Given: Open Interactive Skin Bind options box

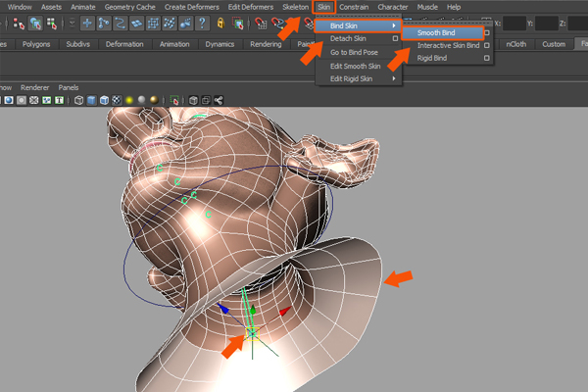Looking at the screenshot, I should pos(487,45).
